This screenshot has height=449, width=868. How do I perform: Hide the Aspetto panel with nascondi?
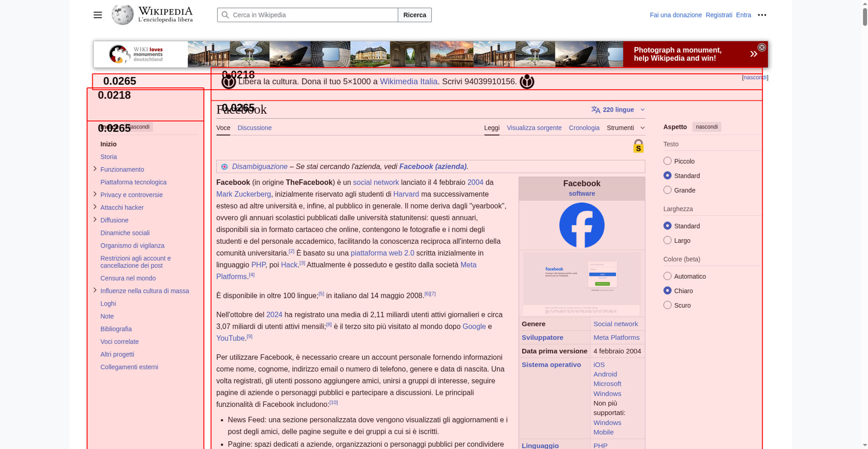707,127
